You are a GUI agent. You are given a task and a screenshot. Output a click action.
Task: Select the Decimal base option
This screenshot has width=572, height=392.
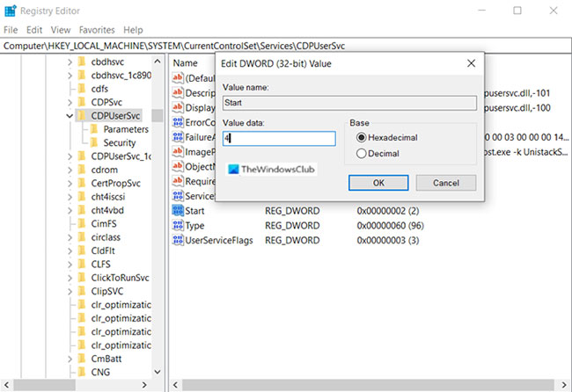(x=361, y=154)
